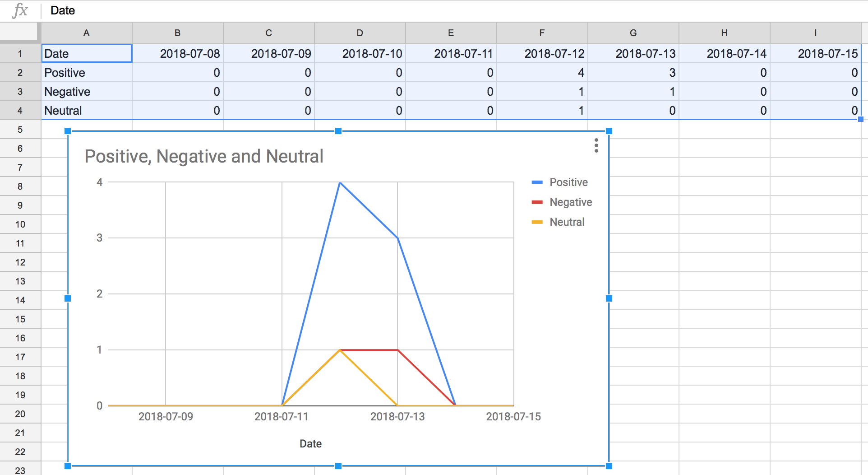
Task: Open the chart's three-dot options menu
Action: pyautogui.click(x=596, y=145)
